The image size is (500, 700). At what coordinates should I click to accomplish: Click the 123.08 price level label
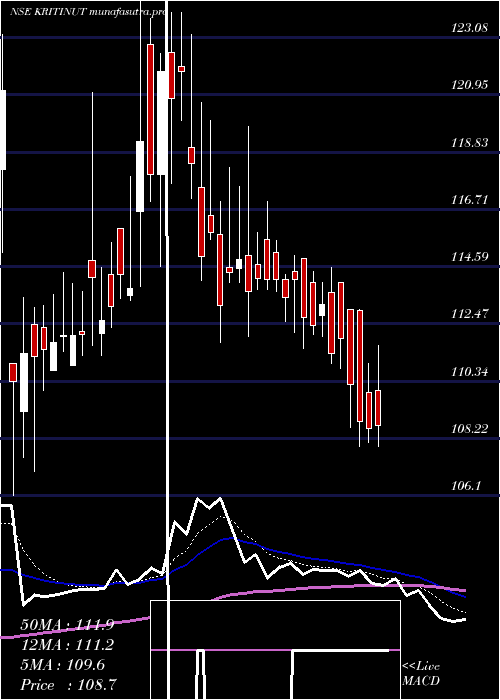pyautogui.click(x=469, y=29)
